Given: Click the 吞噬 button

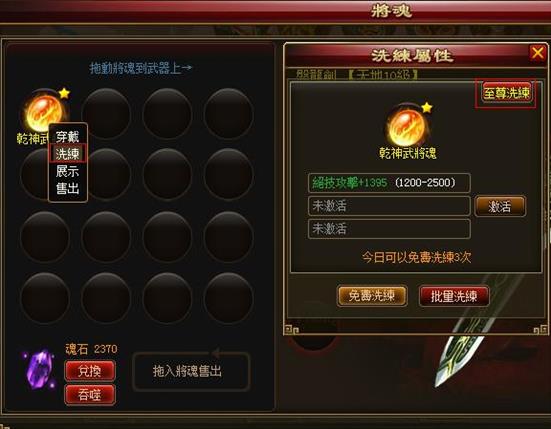Looking at the screenshot, I should click(90, 395).
